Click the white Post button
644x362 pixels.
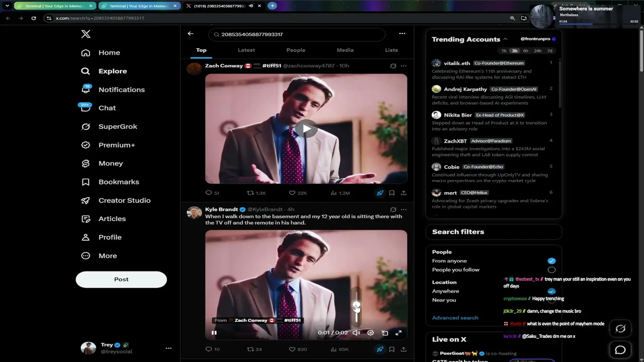click(x=121, y=280)
